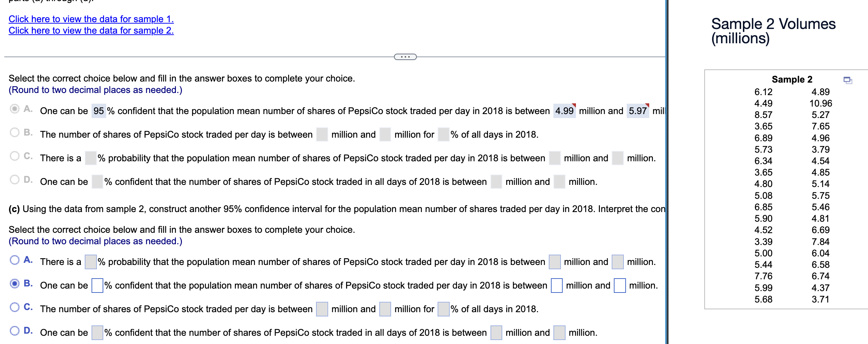Click the answer box showing 5.97 million
868x344 pixels.
point(638,111)
